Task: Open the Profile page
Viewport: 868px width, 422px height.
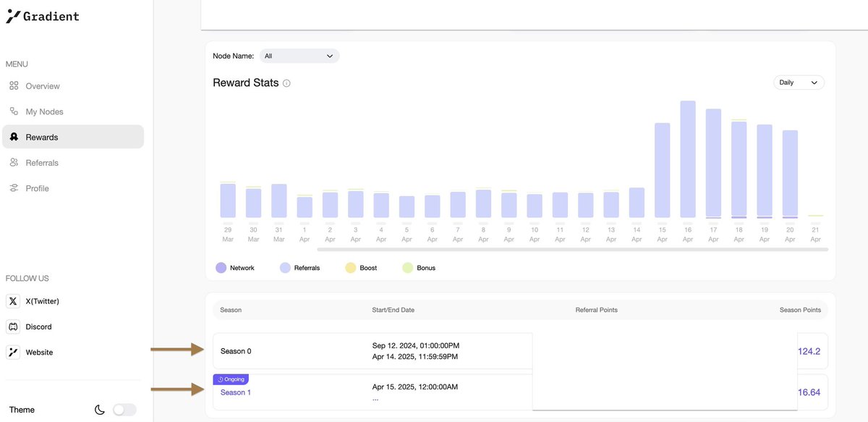Action: [x=38, y=188]
